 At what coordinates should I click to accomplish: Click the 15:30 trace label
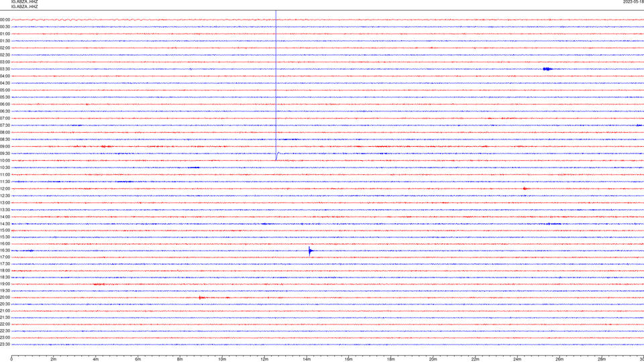pos(5,237)
